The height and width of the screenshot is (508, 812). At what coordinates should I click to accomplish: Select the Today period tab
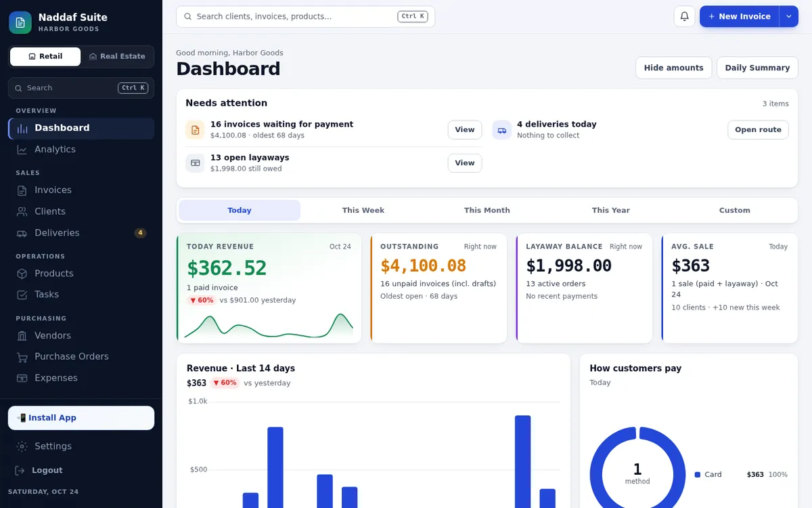pyautogui.click(x=240, y=210)
